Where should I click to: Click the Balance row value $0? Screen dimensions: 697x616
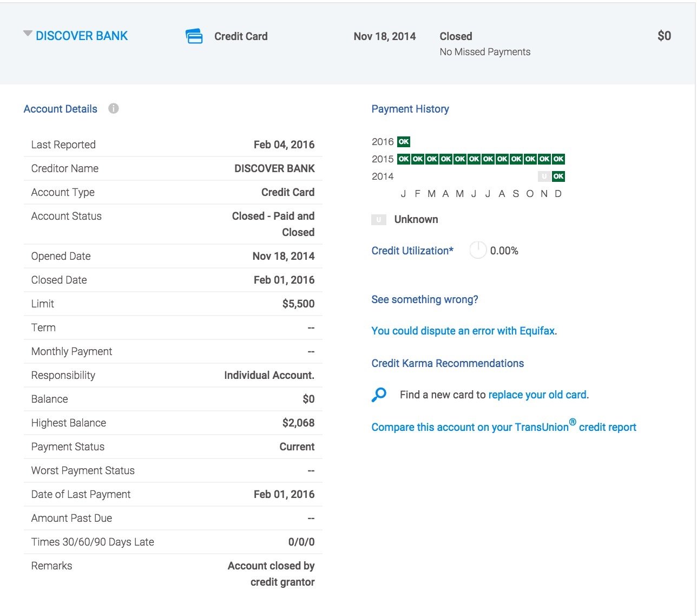point(308,399)
